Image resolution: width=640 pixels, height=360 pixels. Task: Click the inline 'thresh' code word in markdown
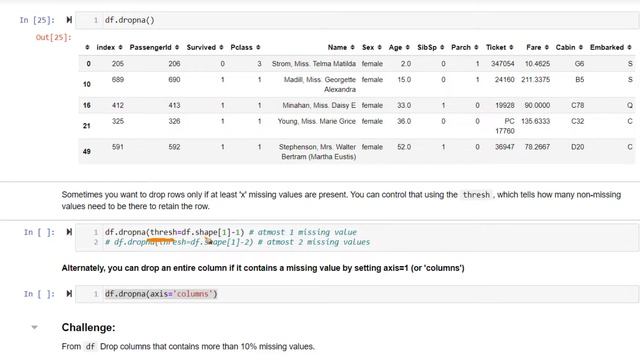pos(476,195)
